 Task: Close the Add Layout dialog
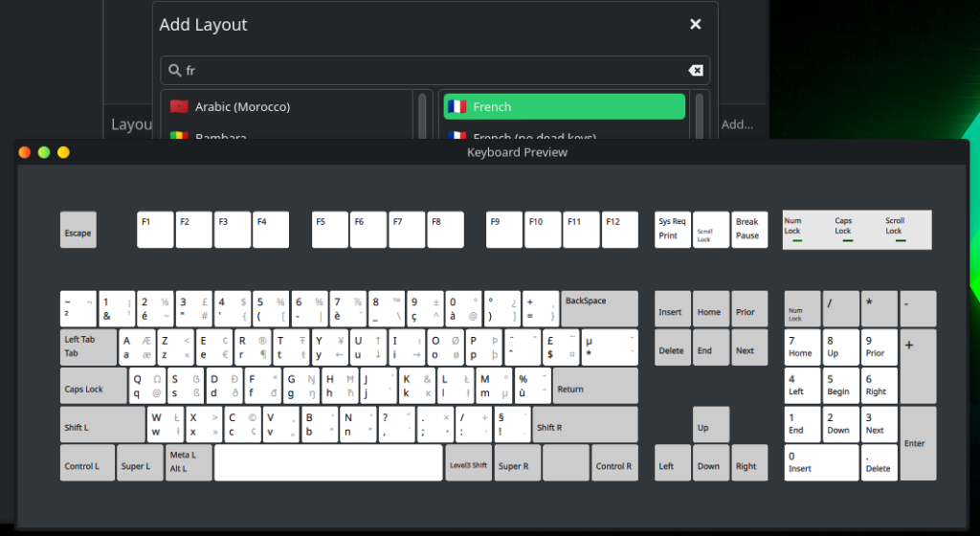(696, 25)
